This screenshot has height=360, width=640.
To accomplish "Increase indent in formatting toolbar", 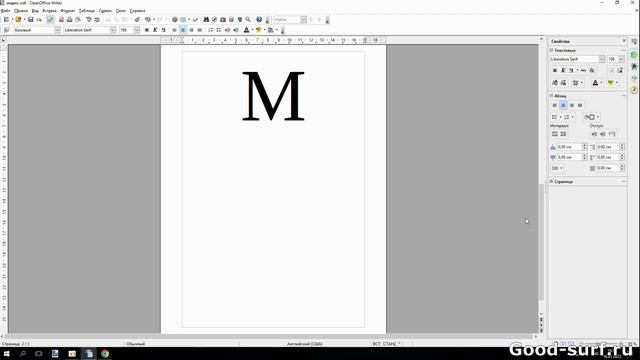I will coord(236,30).
